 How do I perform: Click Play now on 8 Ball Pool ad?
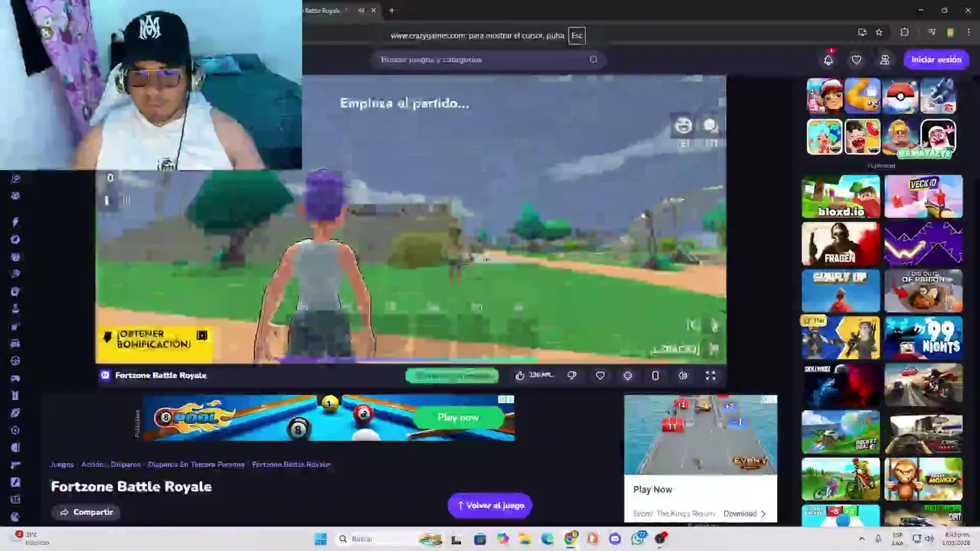(458, 417)
